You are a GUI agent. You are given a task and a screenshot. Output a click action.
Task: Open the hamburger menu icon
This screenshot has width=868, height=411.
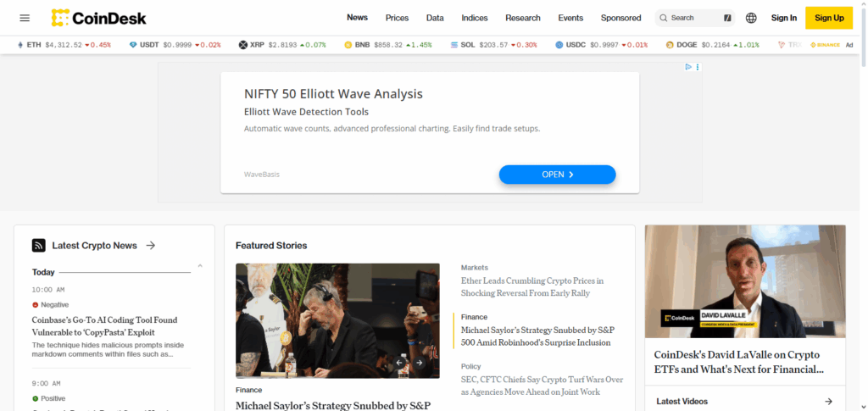coord(25,18)
